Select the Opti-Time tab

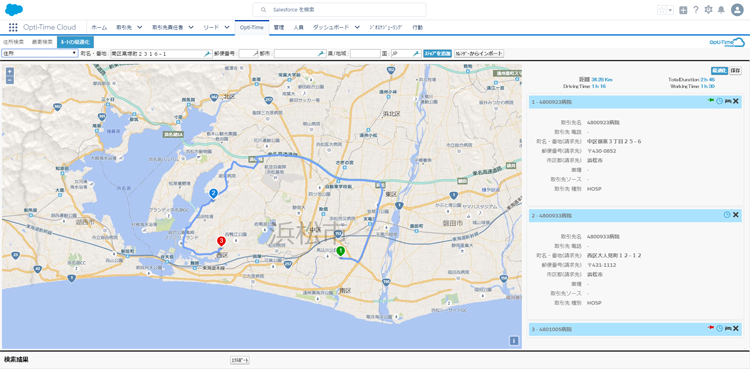click(x=252, y=27)
